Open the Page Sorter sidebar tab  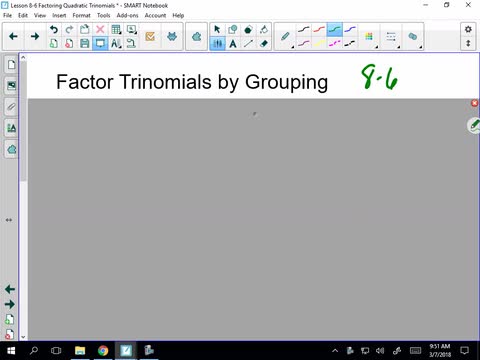point(11,64)
